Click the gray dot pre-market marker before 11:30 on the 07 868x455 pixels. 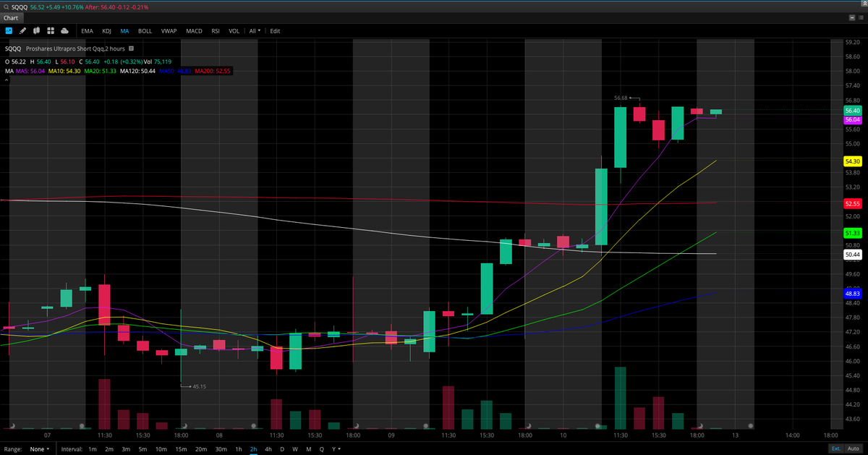[x=82, y=426]
